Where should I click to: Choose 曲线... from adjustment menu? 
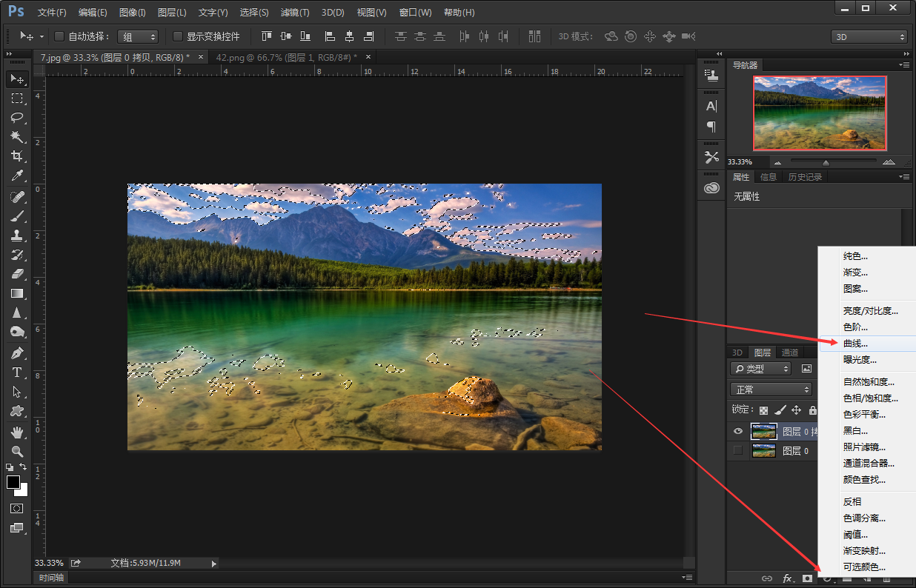tap(867, 344)
